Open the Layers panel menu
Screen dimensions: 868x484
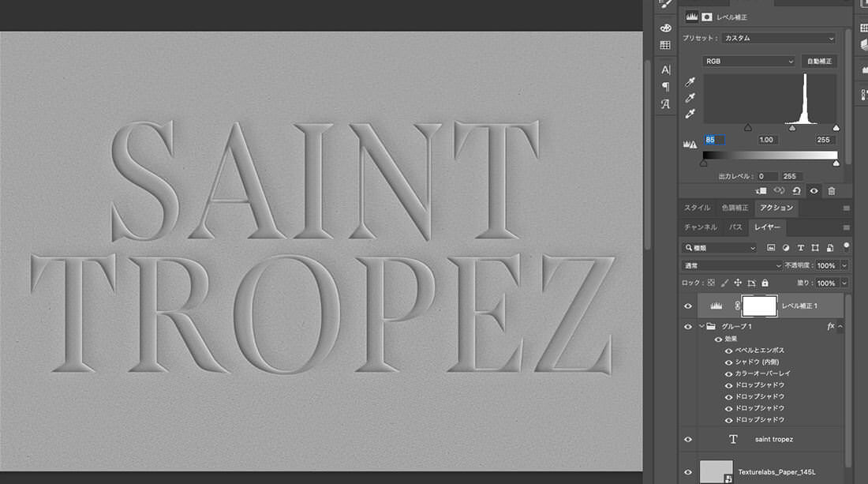coord(847,227)
